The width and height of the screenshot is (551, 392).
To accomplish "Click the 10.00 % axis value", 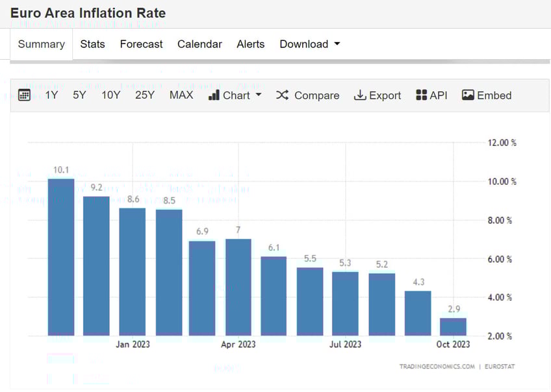I will click(502, 182).
